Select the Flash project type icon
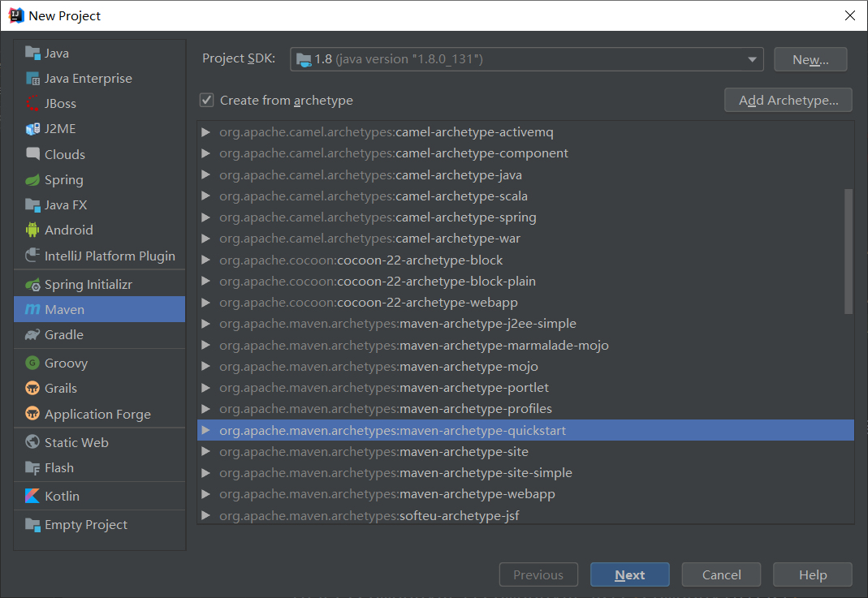Image resolution: width=868 pixels, height=598 pixels. (32, 467)
